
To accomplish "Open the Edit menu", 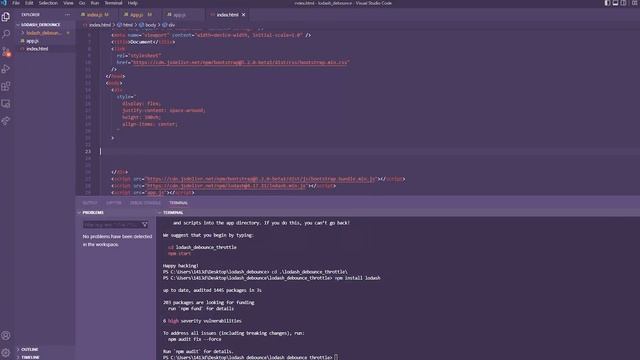I will tap(29, 3).
